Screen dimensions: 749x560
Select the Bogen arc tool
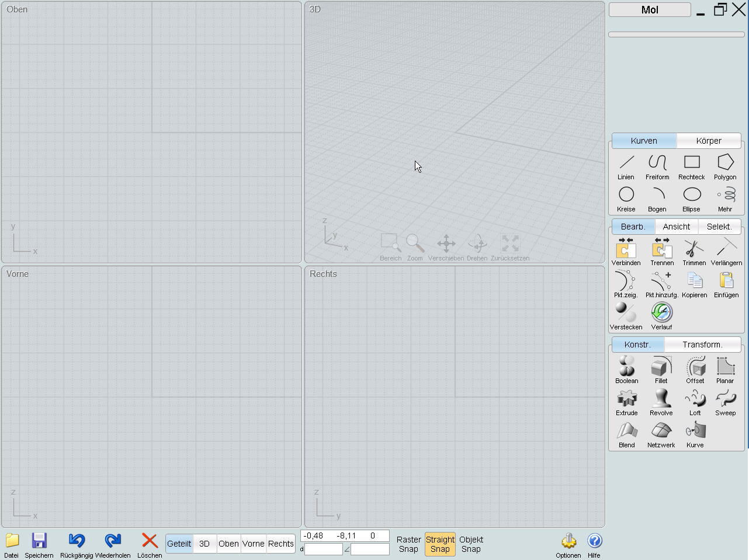pos(657,199)
